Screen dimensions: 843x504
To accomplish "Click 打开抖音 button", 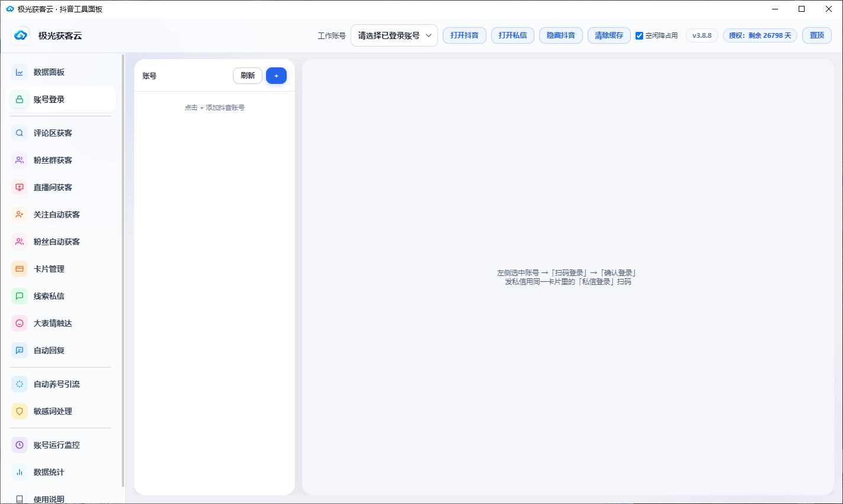I will point(465,35).
